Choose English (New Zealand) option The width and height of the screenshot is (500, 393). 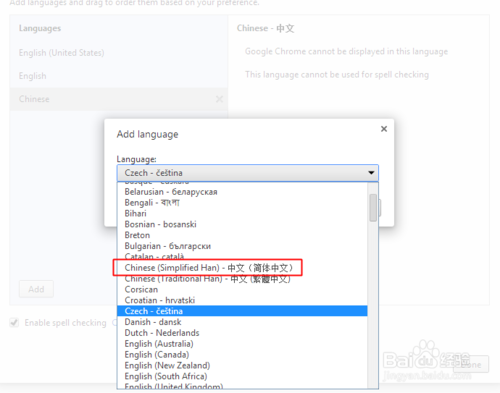(x=242, y=365)
